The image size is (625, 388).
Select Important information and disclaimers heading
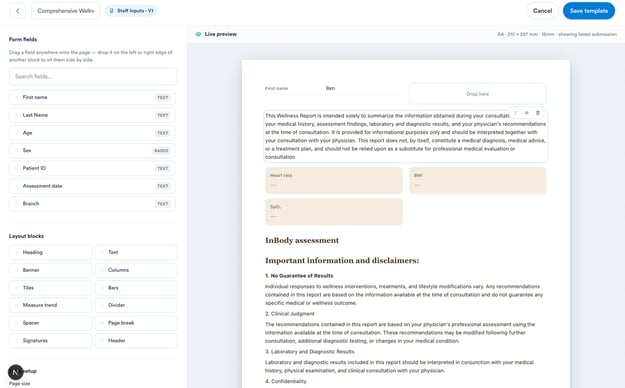342,260
